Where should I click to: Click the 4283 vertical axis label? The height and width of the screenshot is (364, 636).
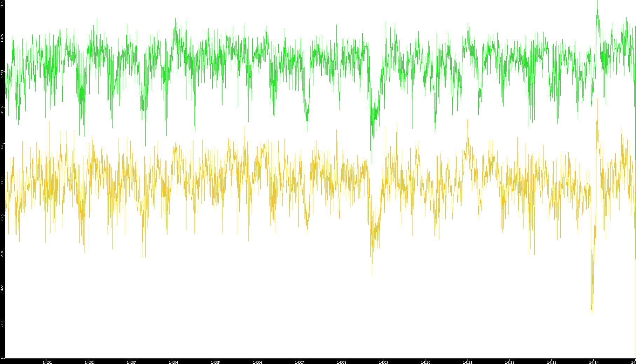click(x=2, y=145)
